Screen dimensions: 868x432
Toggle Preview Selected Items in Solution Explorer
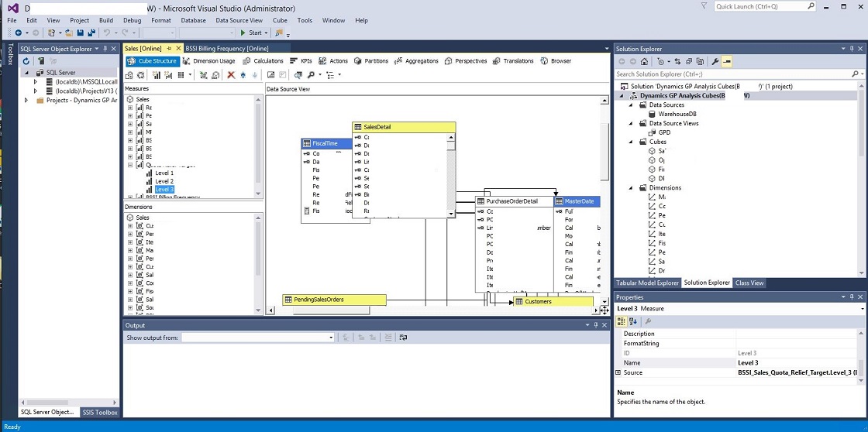727,61
